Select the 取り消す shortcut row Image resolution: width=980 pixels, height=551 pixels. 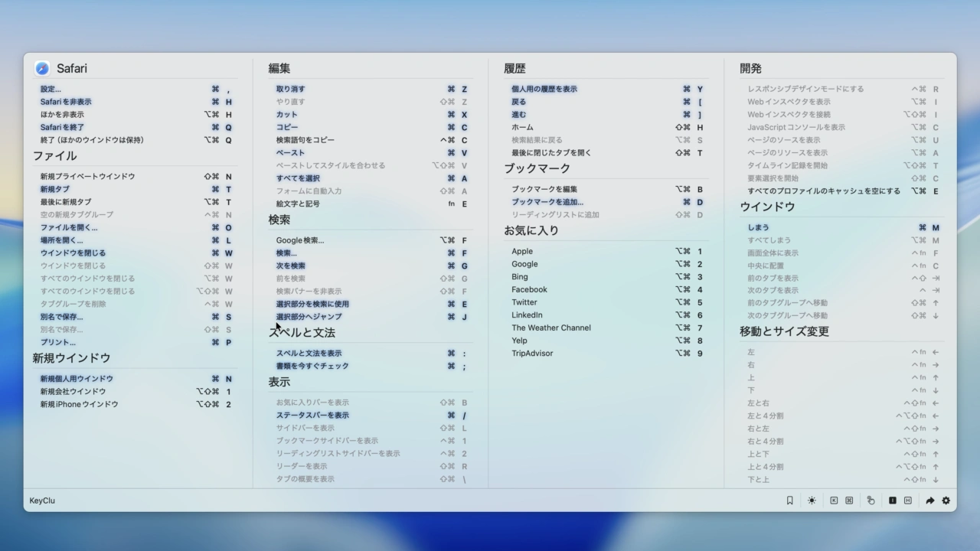click(x=372, y=89)
